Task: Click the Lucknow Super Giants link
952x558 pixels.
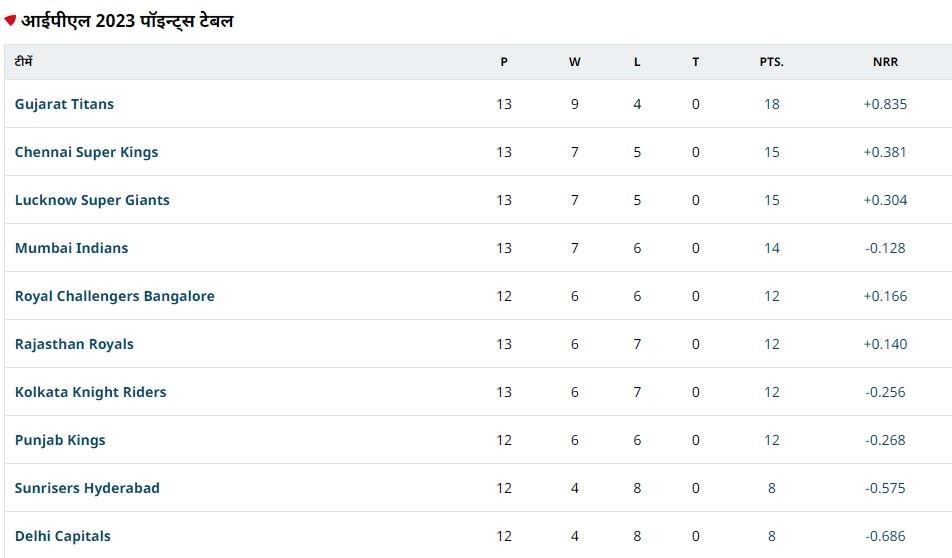Action: tap(92, 200)
